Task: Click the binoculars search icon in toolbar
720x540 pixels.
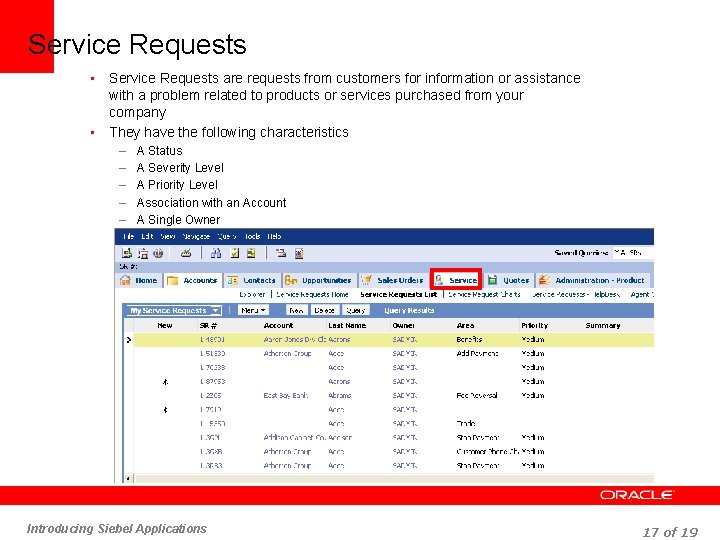Action: pyautogui.click(x=216, y=253)
